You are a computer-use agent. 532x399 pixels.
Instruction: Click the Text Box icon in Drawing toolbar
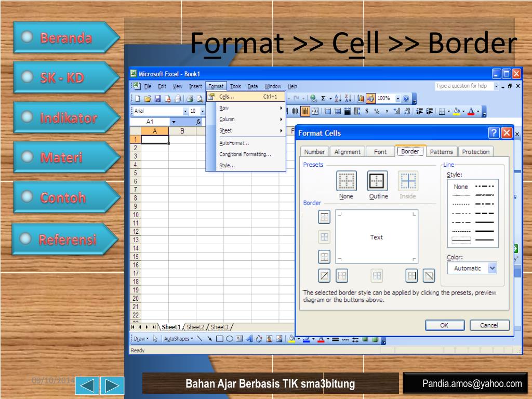pos(239,339)
